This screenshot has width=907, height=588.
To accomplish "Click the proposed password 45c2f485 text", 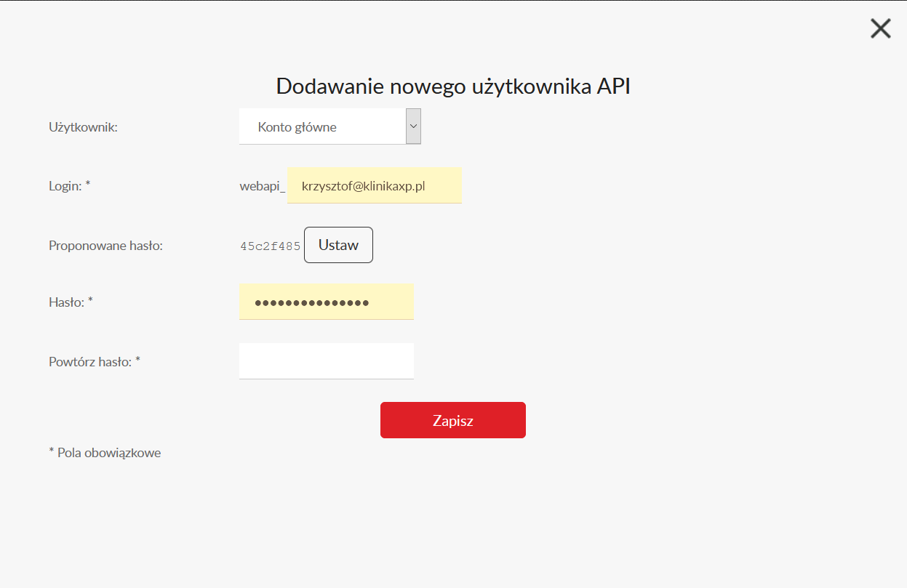I will point(270,246).
